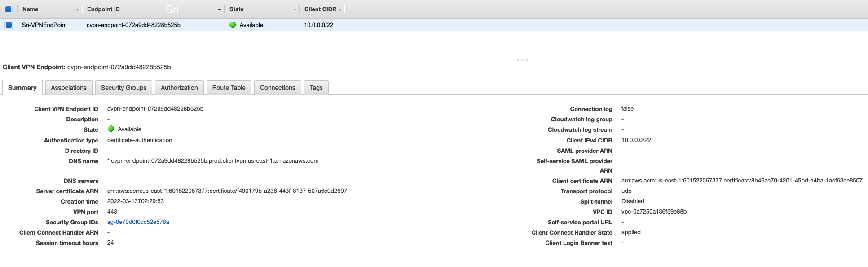Open security group sg-0e70d0f0cc52e578a link
Viewport: 868px width, 267px height.
click(138, 222)
